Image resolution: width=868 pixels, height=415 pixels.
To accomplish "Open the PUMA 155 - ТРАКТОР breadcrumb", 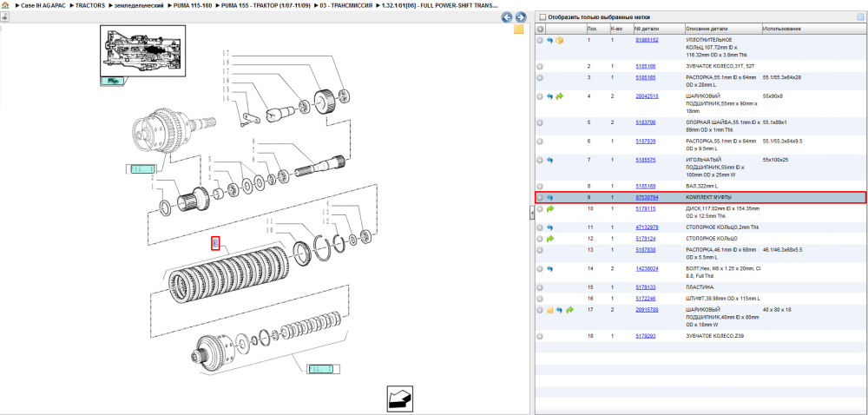I will click(x=265, y=5).
